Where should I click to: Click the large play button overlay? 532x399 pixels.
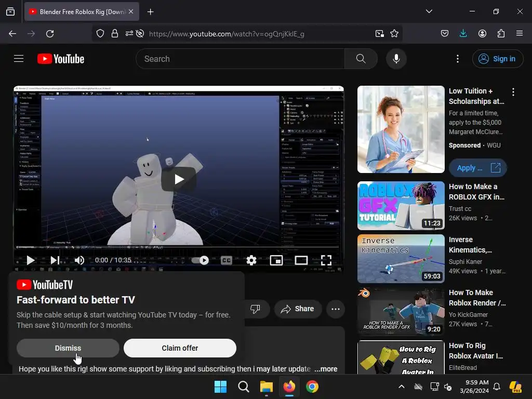click(179, 179)
